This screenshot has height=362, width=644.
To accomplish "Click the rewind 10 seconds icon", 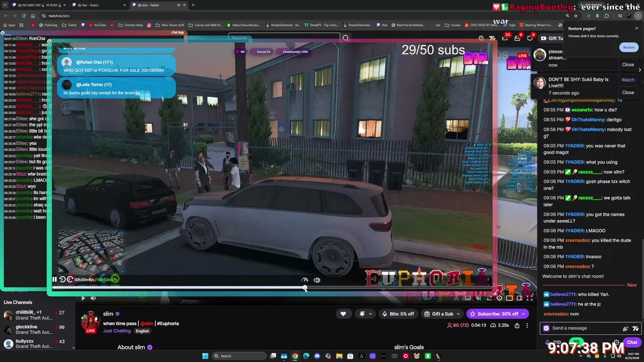I will [62, 280].
